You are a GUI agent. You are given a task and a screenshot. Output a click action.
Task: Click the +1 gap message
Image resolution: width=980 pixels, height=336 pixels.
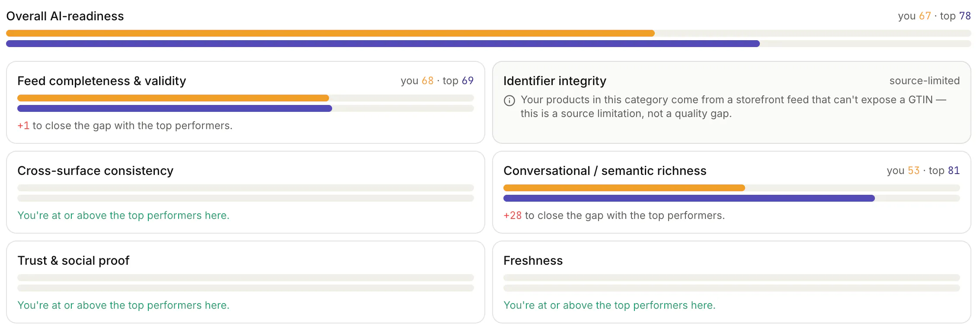125,126
